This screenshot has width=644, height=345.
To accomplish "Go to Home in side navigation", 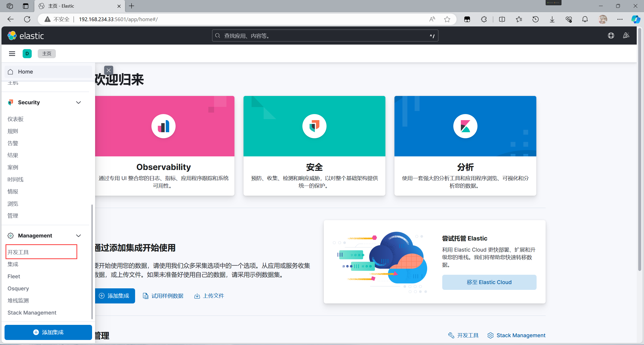I will click(x=25, y=72).
